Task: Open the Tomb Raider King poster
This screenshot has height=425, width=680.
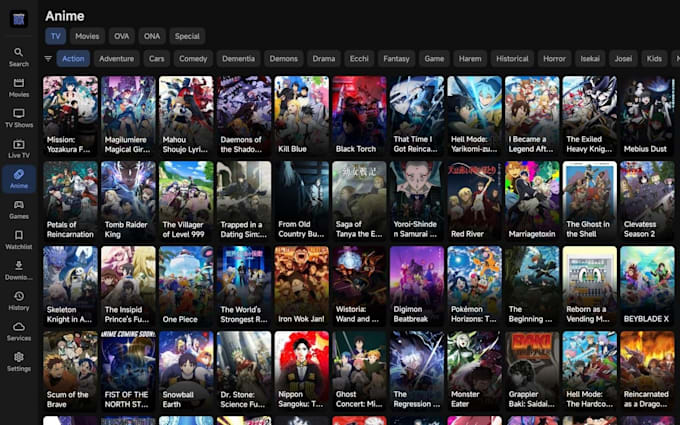Action: pos(128,201)
